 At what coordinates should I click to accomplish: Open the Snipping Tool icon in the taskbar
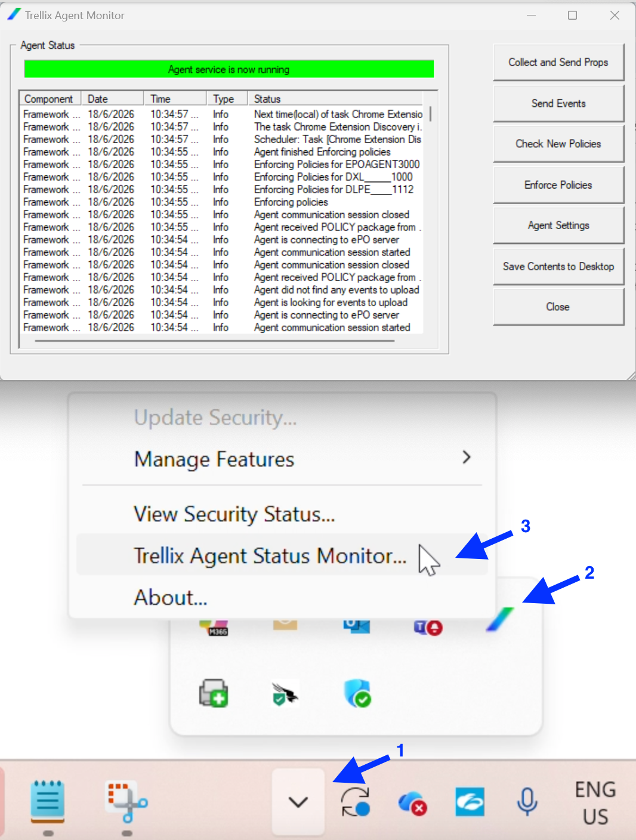126,801
